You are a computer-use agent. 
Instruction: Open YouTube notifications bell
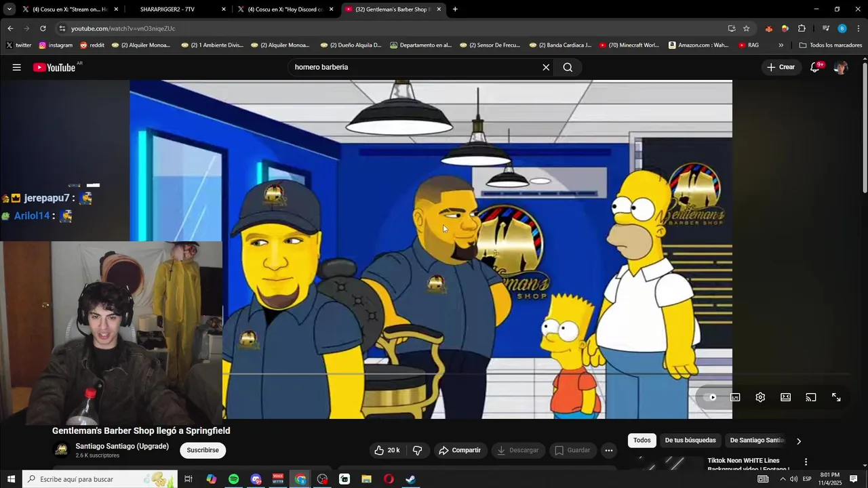click(x=815, y=67)
